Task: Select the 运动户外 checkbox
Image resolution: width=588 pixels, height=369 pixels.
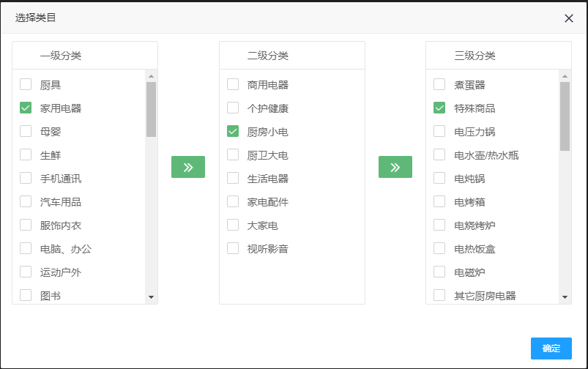Action: [26, 272]
